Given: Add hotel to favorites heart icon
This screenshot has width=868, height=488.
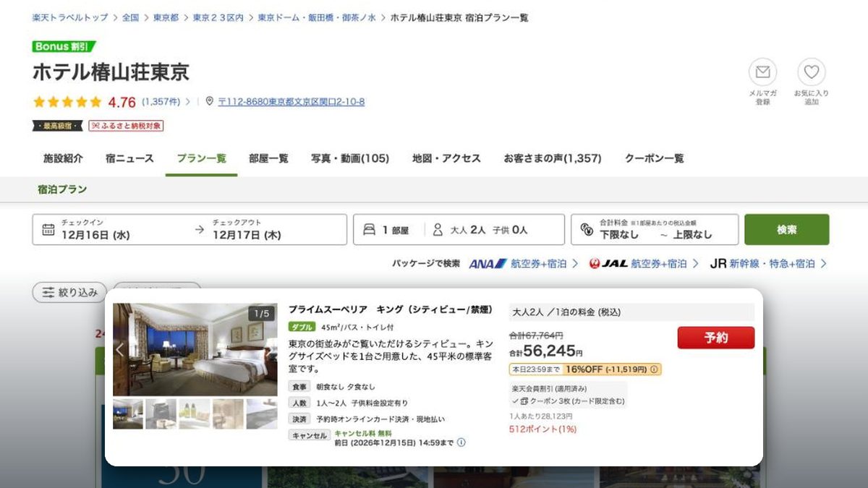Looking at the screenshot, I should (812, 72).
